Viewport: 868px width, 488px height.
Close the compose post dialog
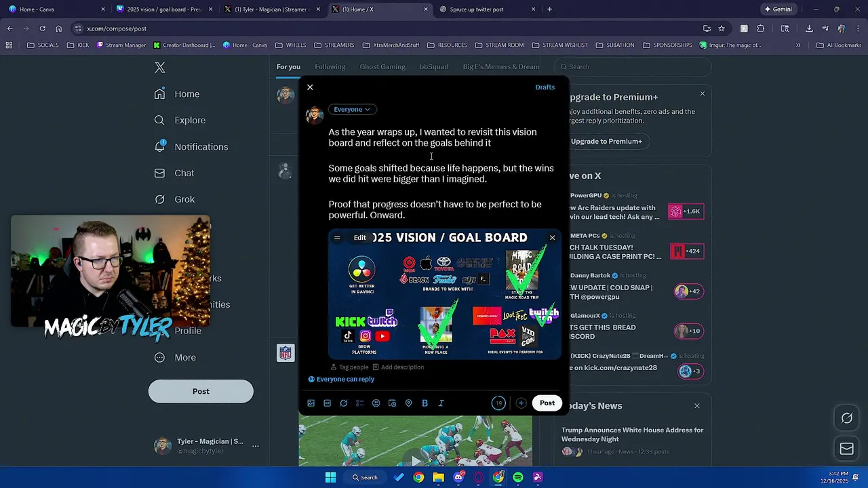[x=310, y=87]
